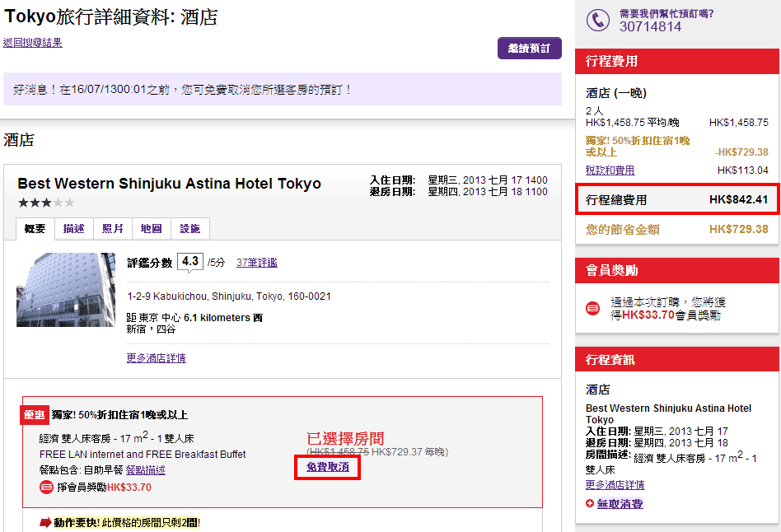Switch to the 照片 tab
781x532 pixels.
(x=113, y=229)
